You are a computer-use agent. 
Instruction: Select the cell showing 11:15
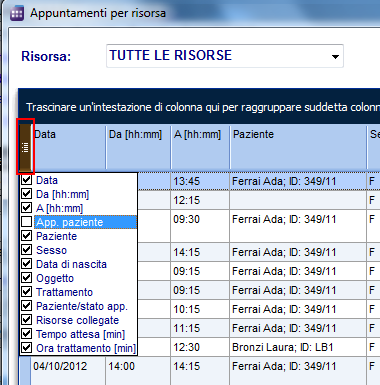coord(200,328)
